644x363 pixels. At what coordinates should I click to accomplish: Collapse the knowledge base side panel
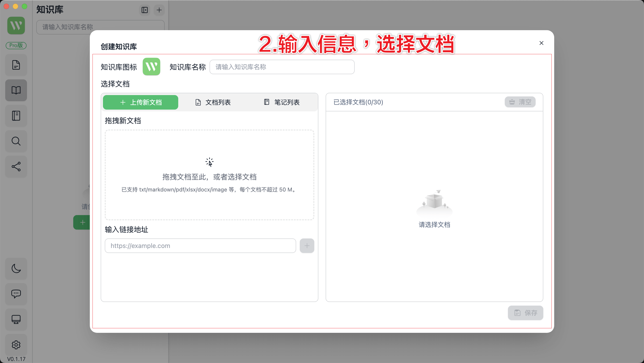[144, 10]
